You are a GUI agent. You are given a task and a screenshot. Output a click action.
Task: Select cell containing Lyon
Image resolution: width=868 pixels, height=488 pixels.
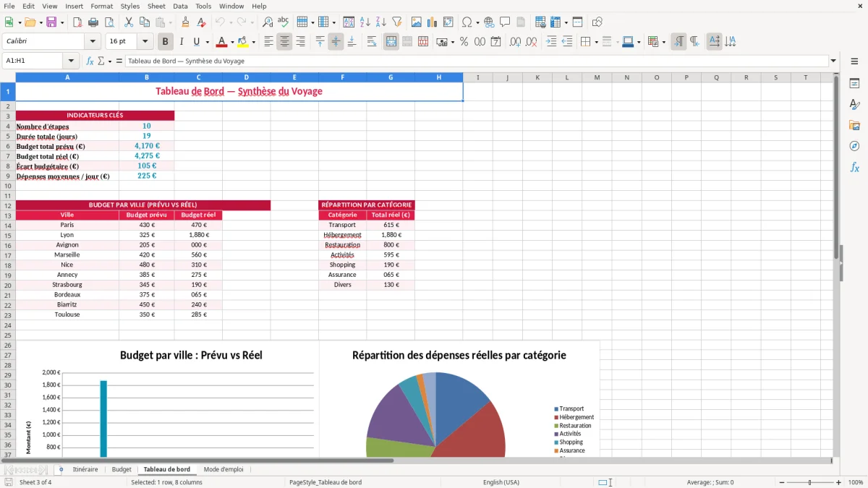[67, 235]
